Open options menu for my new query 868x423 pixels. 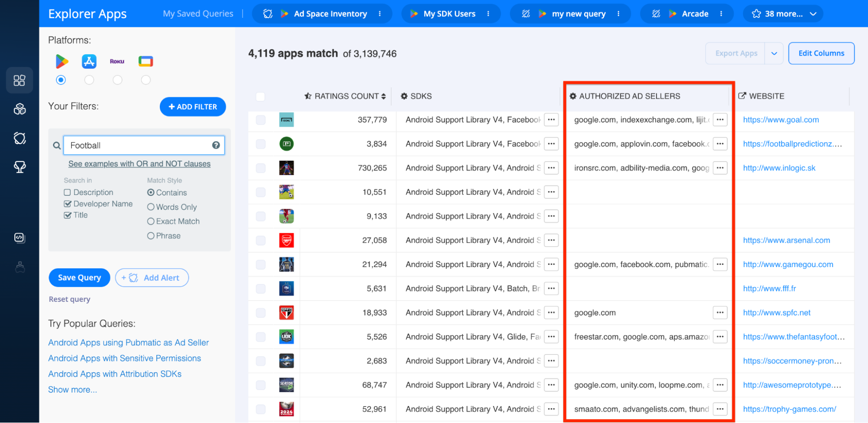pyautogui.click(x=619, y=14)
